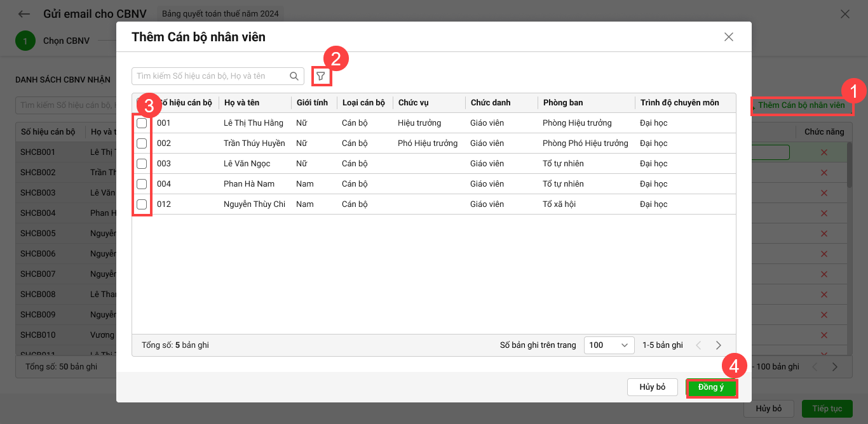868x424 pixels.
Task: Tick the checkbox for Phan Hà Nam
Action: 142,184
